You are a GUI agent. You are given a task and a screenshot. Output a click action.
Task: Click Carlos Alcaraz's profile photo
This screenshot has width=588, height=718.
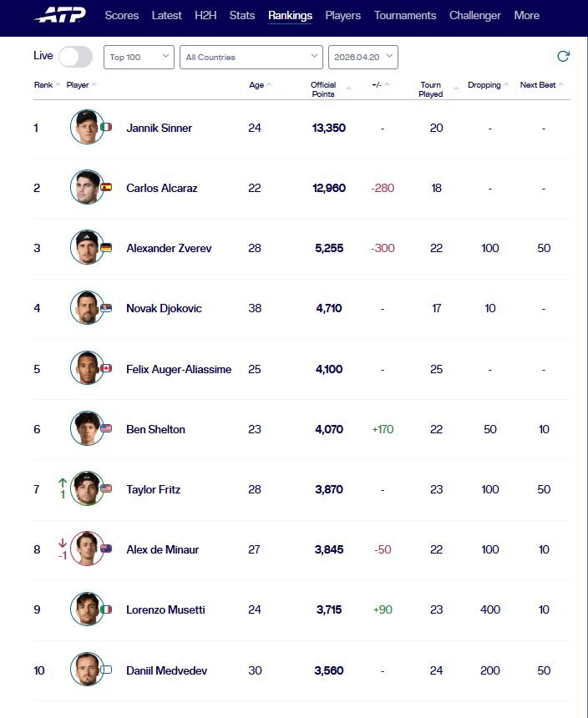87,188
